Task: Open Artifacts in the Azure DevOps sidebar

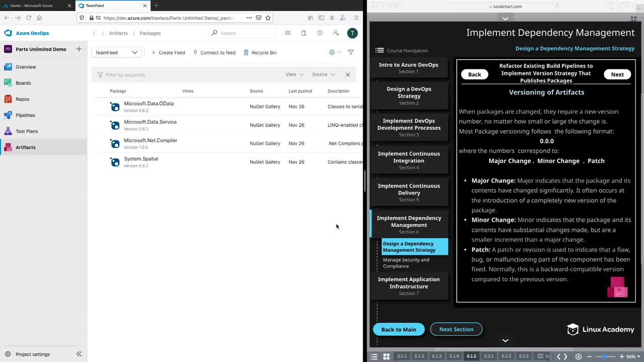Action: coord(25,147)
